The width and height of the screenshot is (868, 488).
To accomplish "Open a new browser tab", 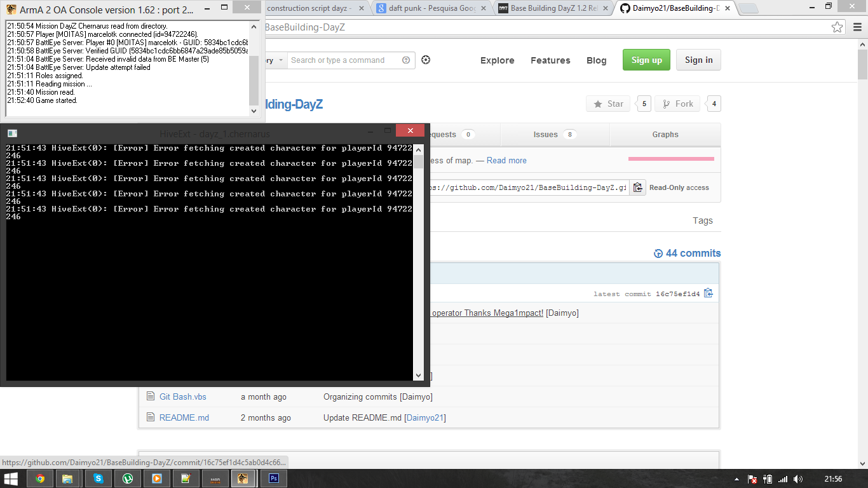I will 749,8.
